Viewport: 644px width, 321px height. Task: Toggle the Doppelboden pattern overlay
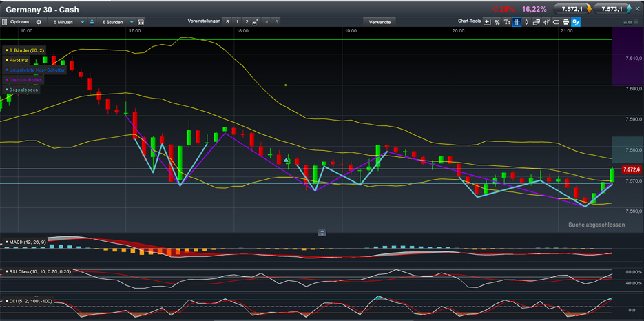click(23, 90)
